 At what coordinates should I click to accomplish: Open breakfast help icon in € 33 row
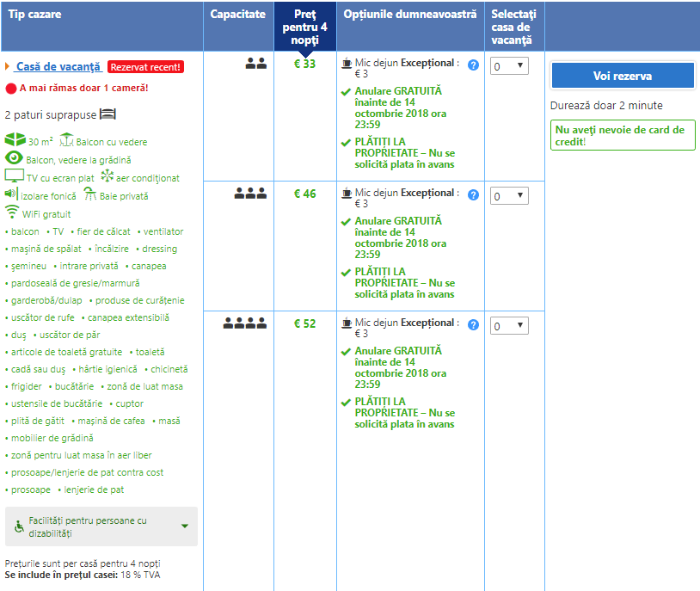pyautogui.click(x=473, y=65)
